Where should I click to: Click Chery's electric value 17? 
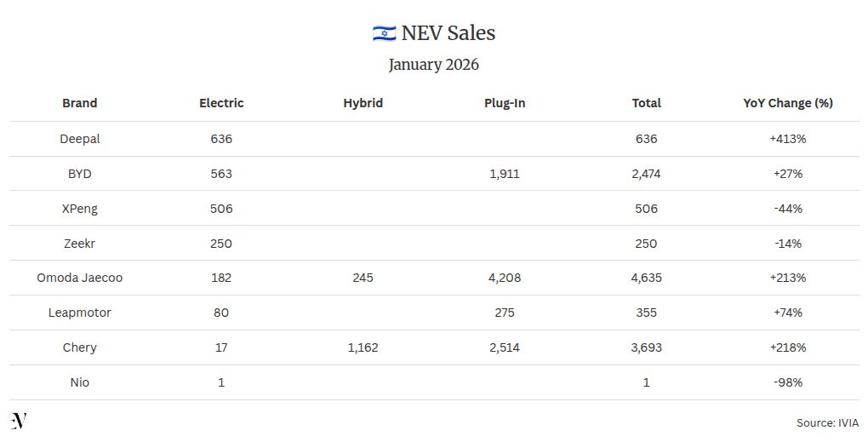pos(221,347)
